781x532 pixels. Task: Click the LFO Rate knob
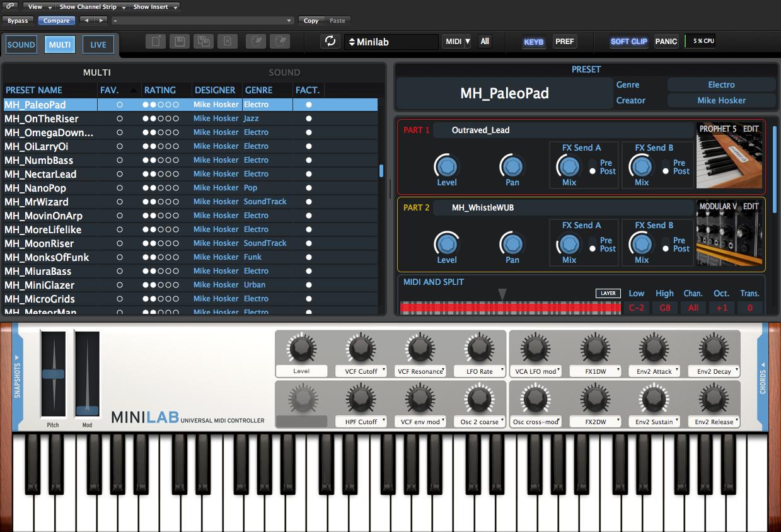tap(478, 347)
